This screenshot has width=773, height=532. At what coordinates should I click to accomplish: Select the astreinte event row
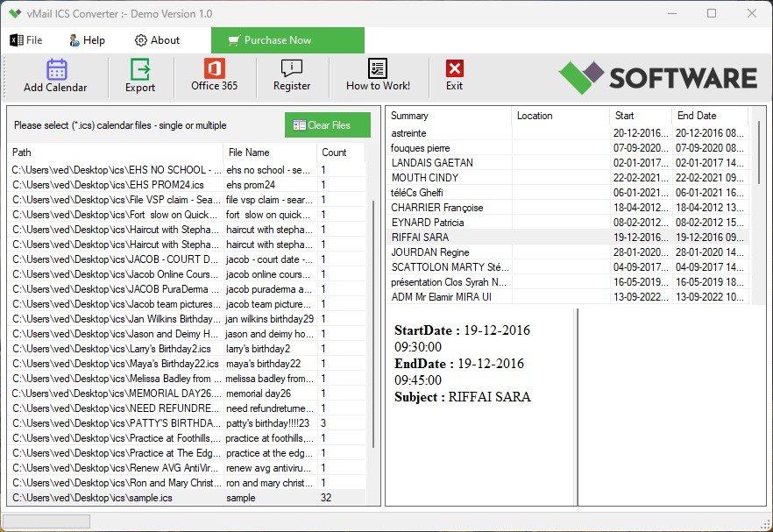coord(568,133)
